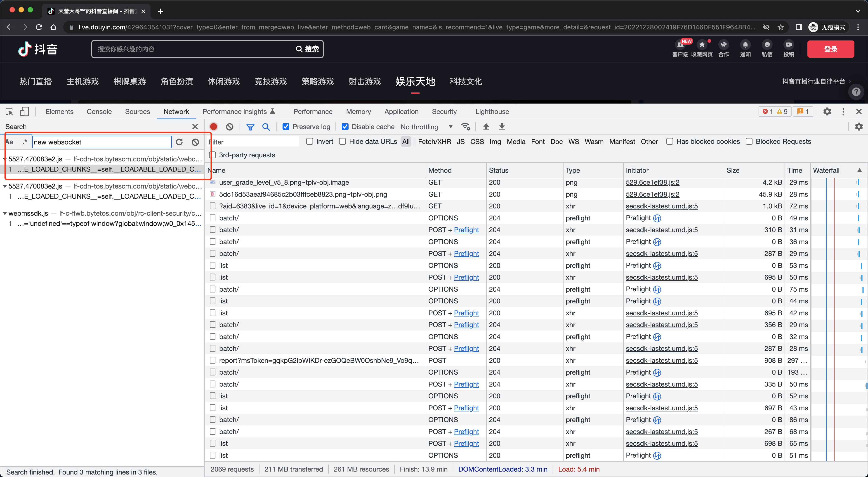
Task: Click the import HAR upload arrow
Action: point(486,127)
